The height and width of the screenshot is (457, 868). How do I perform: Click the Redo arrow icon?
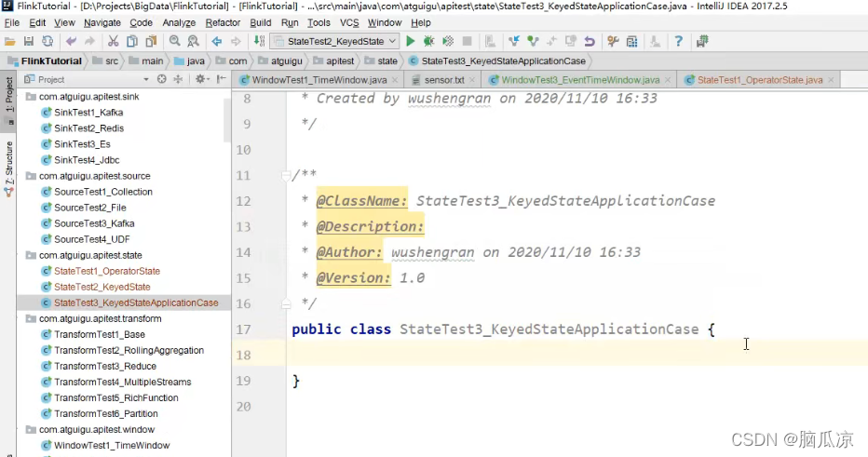[89, 42]
